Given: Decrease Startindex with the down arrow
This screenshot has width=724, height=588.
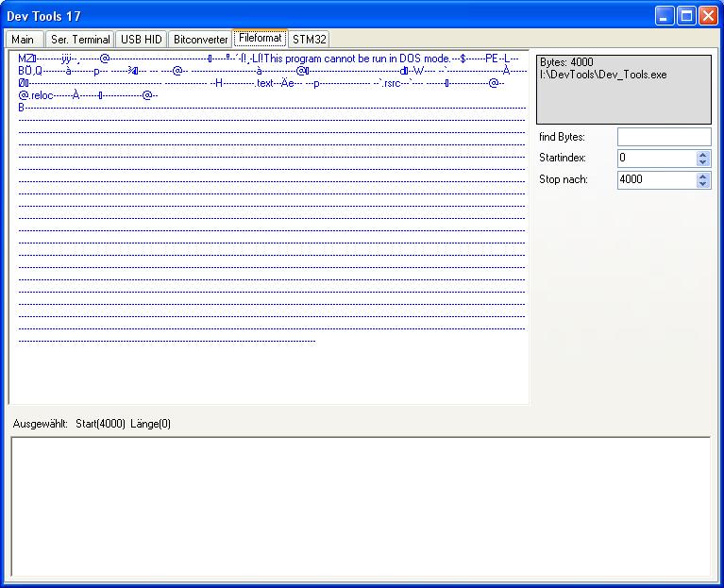Looking at the screenshot, I should [x=702, y=163].
